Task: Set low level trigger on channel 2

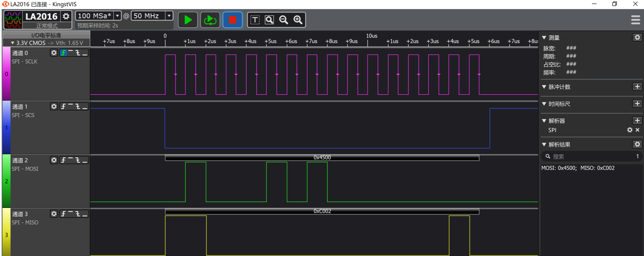Action: pos(85,160)
